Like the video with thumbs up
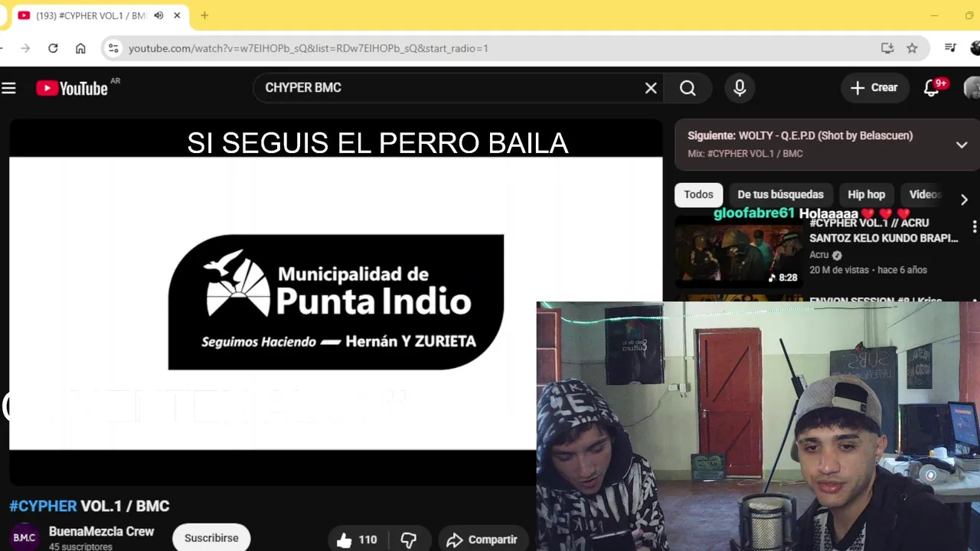Viewport: 980px width, 551px height. pos(357,540)
